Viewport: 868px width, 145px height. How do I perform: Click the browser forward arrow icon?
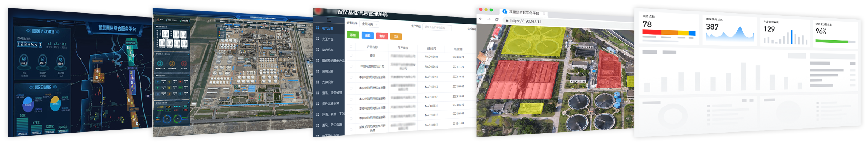[x=489, y=19]
